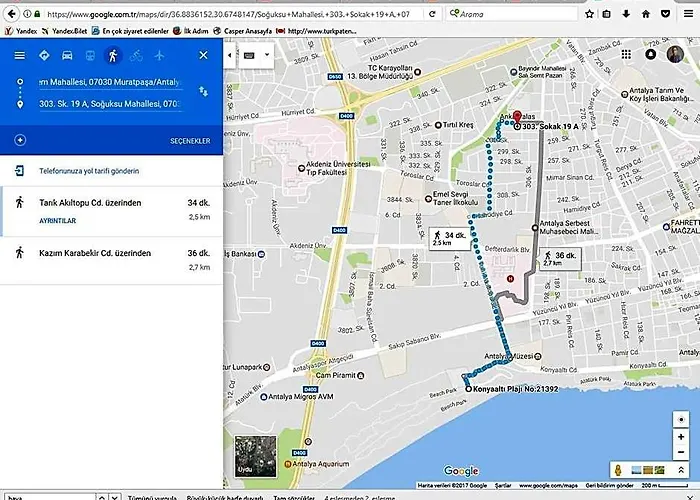Switch to cycling directions icon
Viewport: 700px width, 500px height.
[x=136, y=55]
